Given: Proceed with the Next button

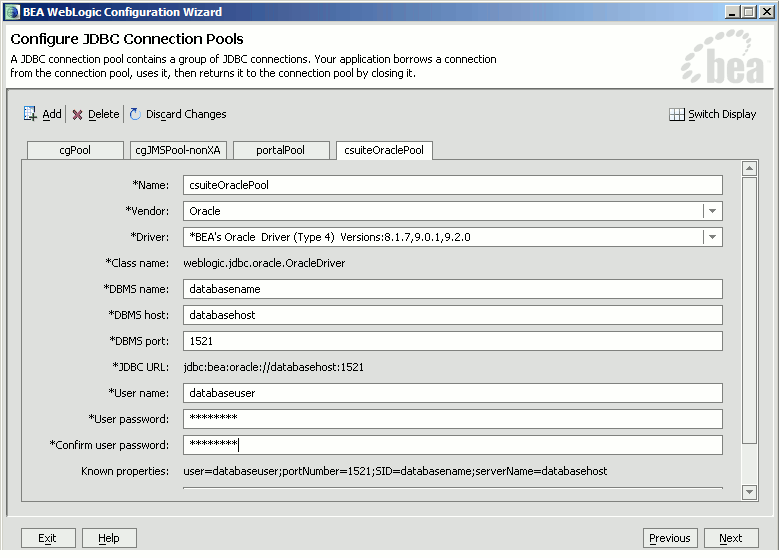Looking at the screenshot, I should pyautogui.click(x=731, y=538).
